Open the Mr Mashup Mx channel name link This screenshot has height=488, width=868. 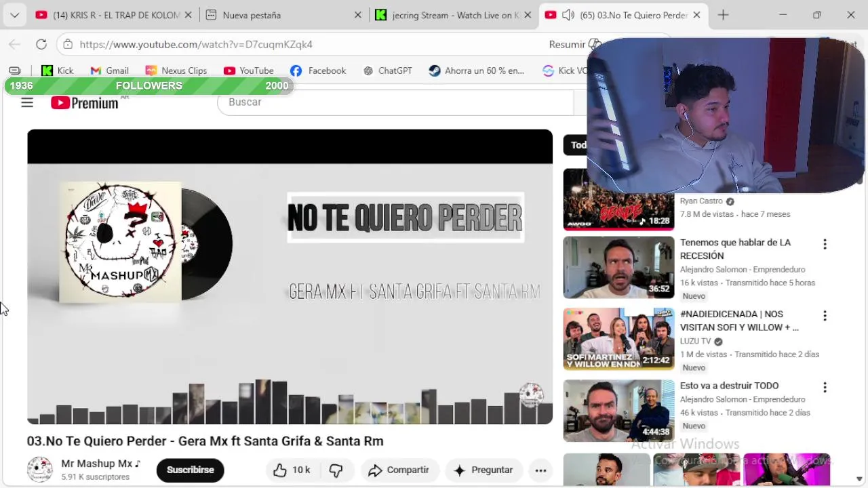(x=100, y=464)
